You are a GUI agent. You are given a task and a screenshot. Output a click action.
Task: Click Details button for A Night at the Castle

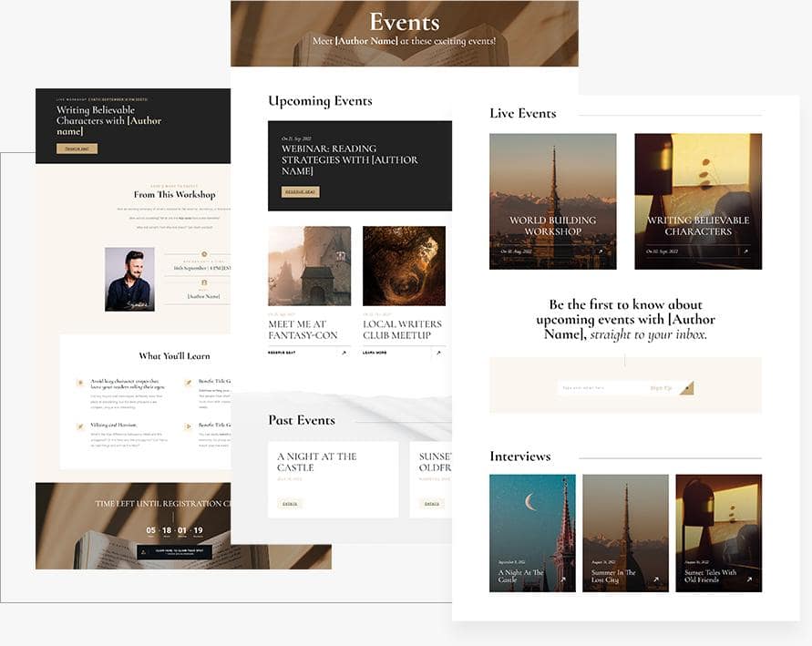pos(290,503)
